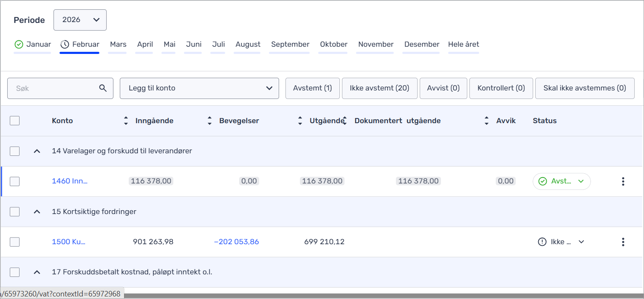Viewport: 644px width, 299px height.
Task: Filter by Ikke avstemt (20)
Action: 379,88
